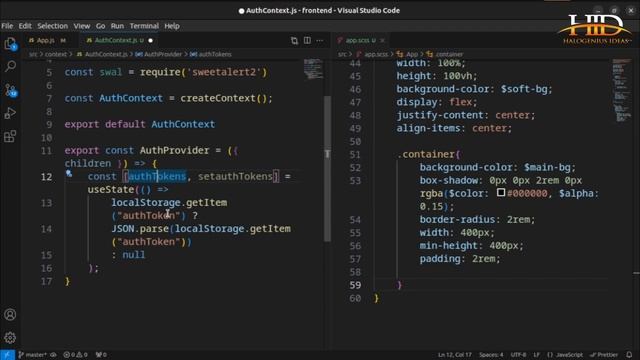The image size is (640, 360).
Task: Click line number 12 in left editor
Action: pyautogui.click(x=46, y=177)
